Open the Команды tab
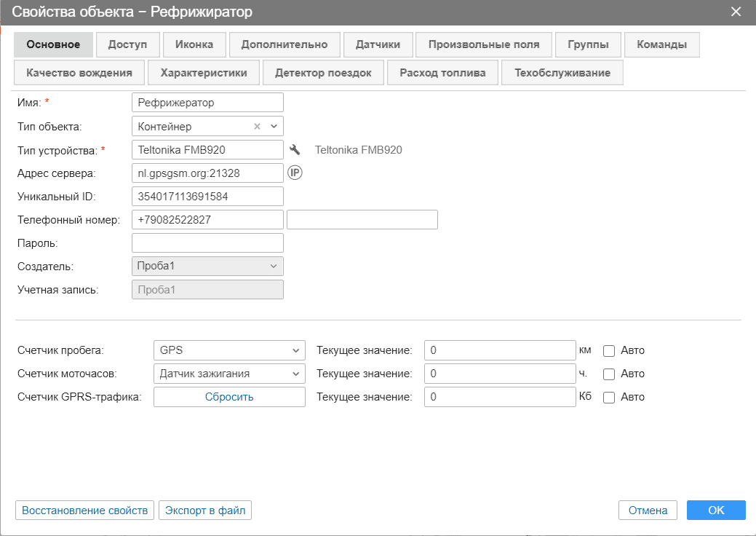 coord(662,44)
